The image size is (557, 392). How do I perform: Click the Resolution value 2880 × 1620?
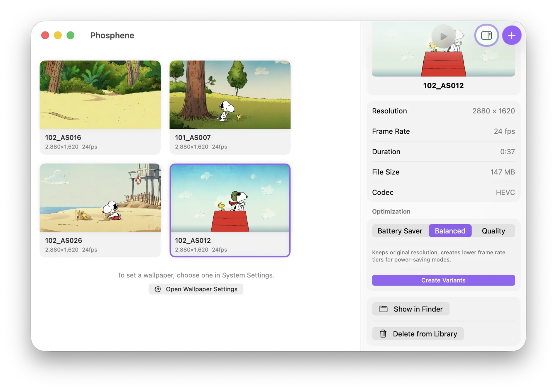point(494,111)
